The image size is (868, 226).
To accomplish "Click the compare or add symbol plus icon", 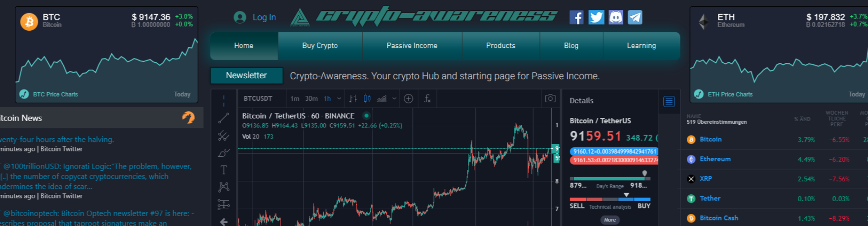I will 408,99.
